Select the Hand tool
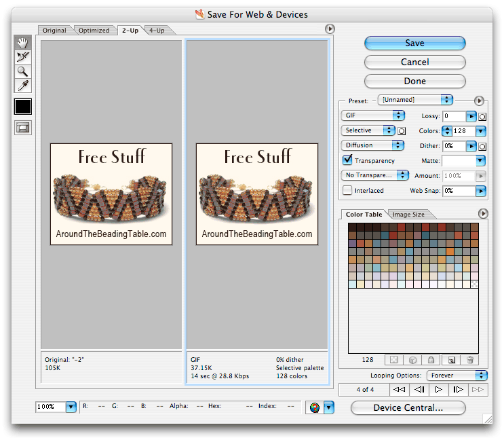 [23, 43]
